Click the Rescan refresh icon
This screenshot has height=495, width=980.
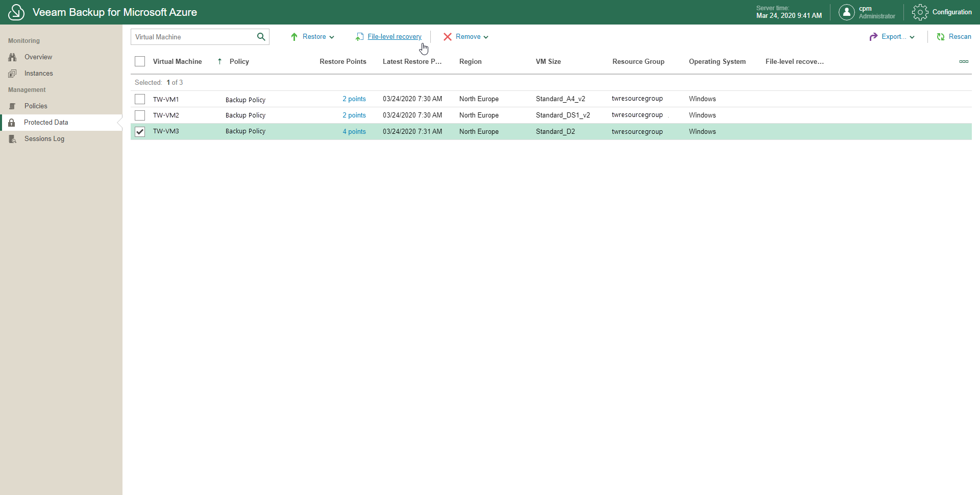941,37
